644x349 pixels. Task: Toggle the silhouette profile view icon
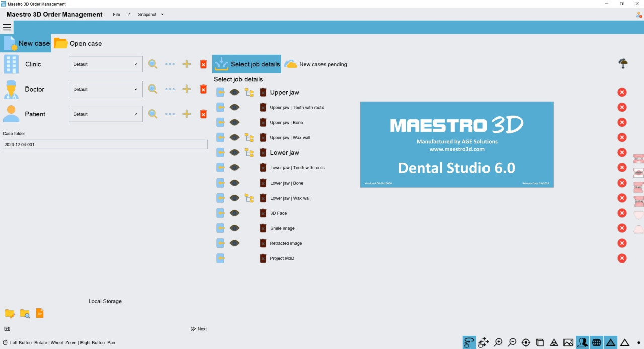tap(582, 342)
